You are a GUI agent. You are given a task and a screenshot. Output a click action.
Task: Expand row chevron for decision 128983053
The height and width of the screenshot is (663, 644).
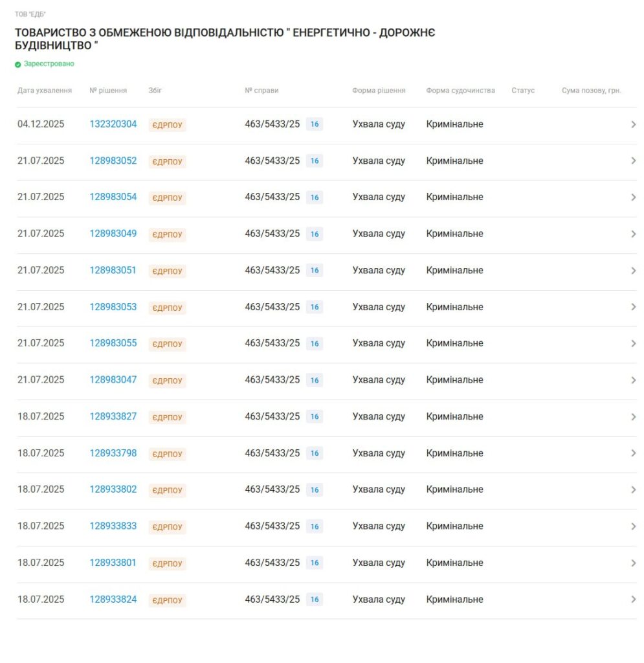[x=634, y=307]
